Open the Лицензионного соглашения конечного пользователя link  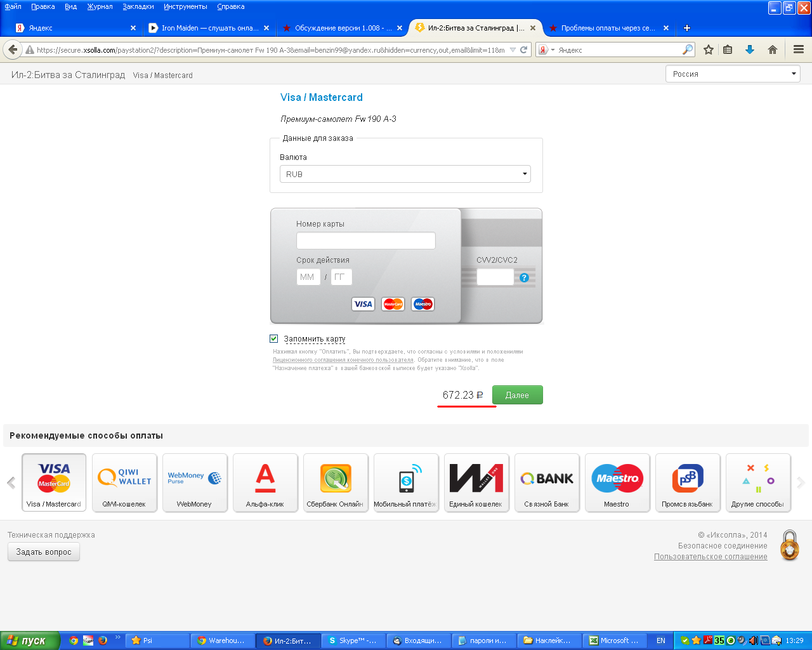pyautogui.click(x=343, y=360)
